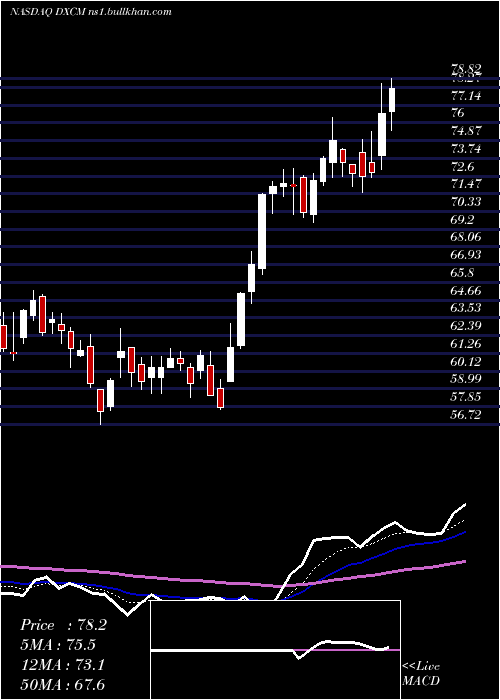Select the 77.14 price axis label
Screen dimensions: 500x700
pos(467,96)
